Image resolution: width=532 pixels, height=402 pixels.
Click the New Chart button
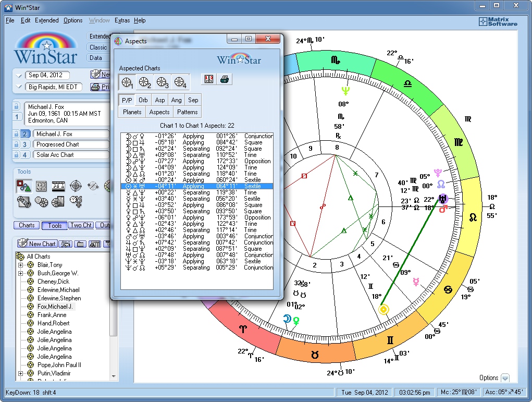click(37, 243)
